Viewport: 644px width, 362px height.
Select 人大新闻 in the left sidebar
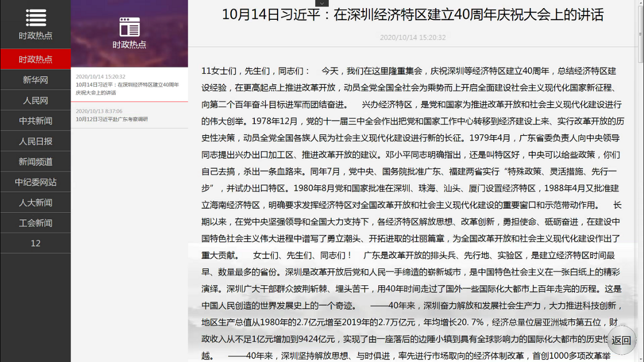pyautogui.click(x=35, y=202)
